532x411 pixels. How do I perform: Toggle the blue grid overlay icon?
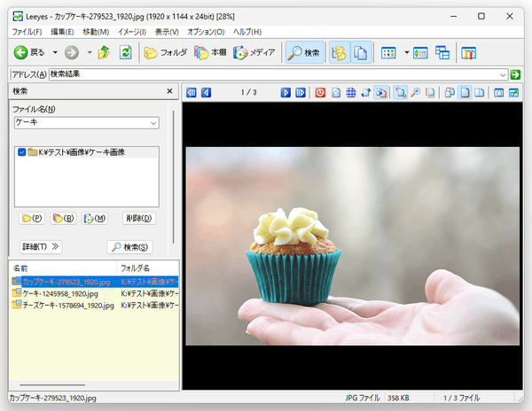351,92
